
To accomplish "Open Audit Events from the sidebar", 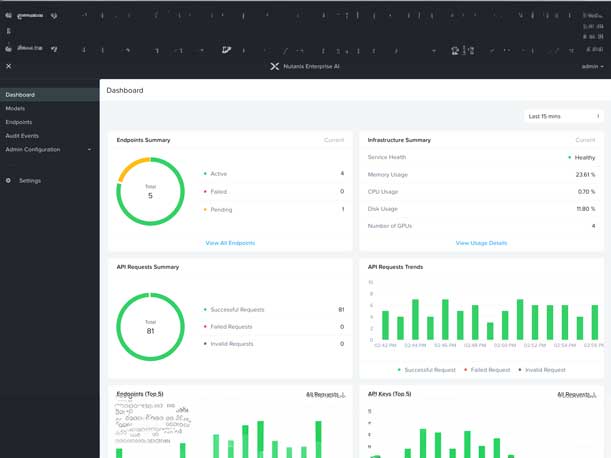I will click(x=22, y=135).
